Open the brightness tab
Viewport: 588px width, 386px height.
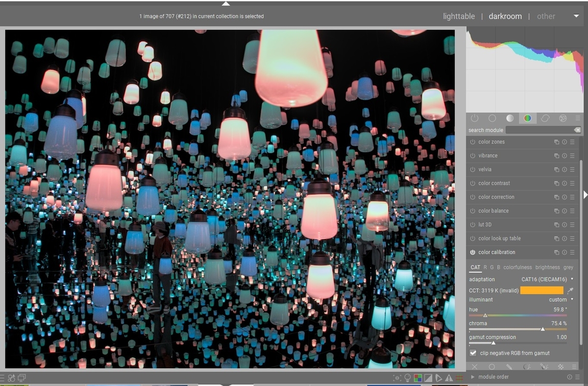click(547, 267)
